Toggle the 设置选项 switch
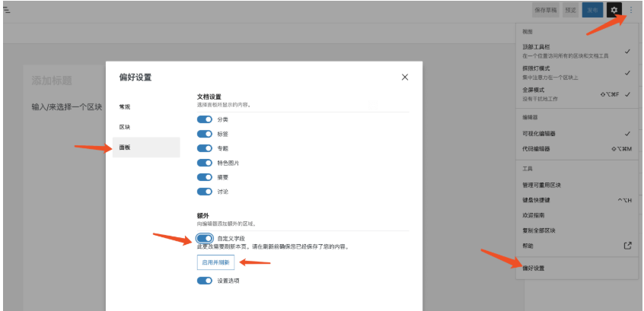The width and height of the screenshot is (644, 311). click(x=205, y=281)
